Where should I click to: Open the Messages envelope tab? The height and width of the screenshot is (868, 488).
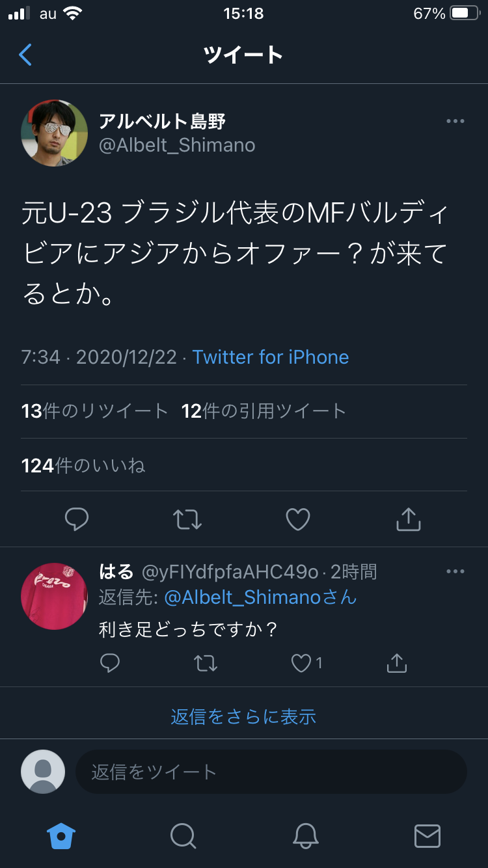coord(427,835)
